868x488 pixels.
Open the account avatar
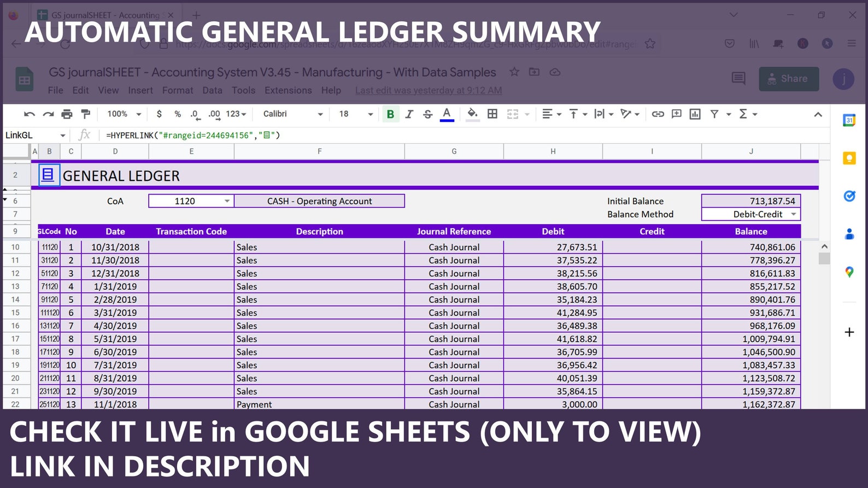pyautogui.click(x=843, y=79)
